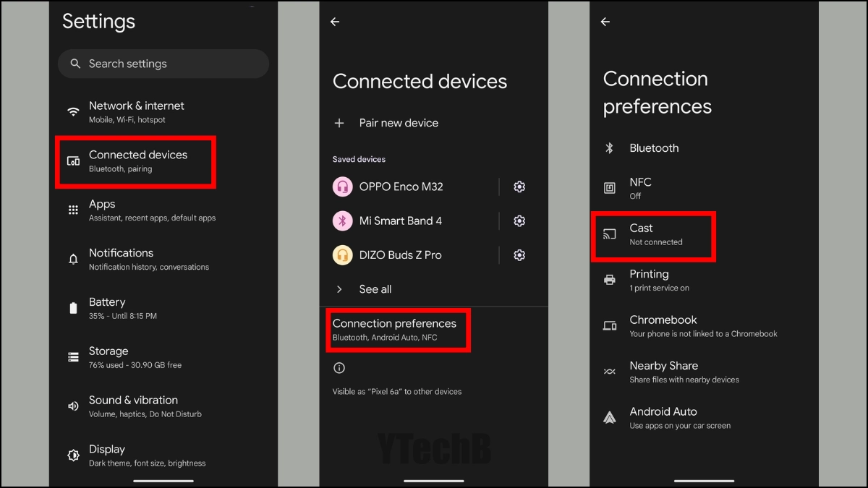
Task: Open Connection preferences entry
Action: [x=434, y=330]
